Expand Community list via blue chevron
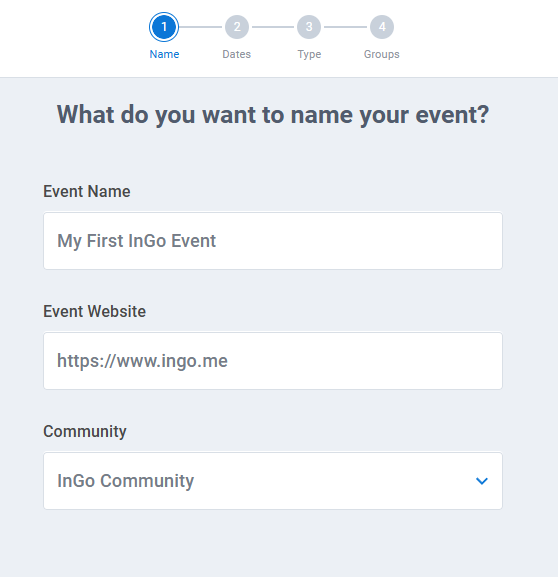The height and width of the screenshot is (577, 558). pyautogui.click(x=482, y=481)
